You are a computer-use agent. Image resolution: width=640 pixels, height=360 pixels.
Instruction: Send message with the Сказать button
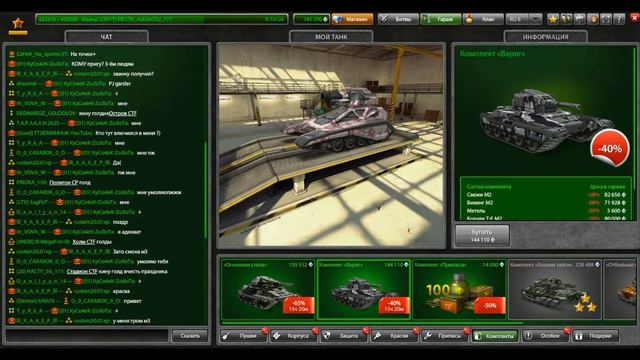190,336
